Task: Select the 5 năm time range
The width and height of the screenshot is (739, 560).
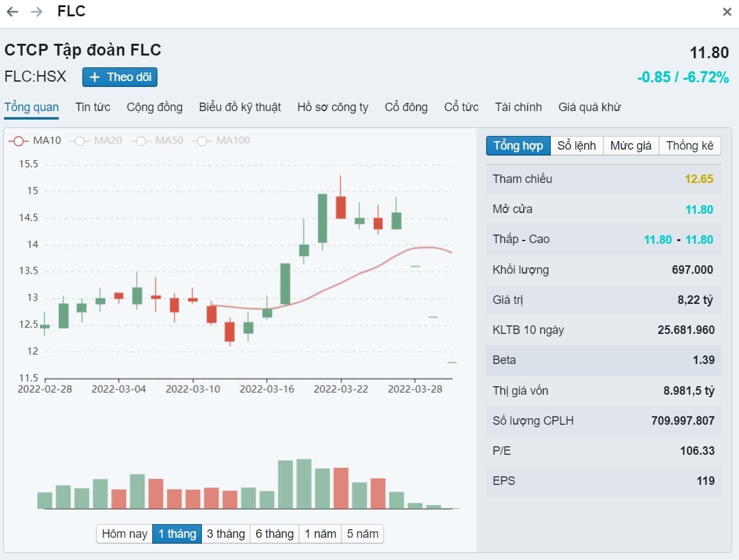Action: click(363, 534)
